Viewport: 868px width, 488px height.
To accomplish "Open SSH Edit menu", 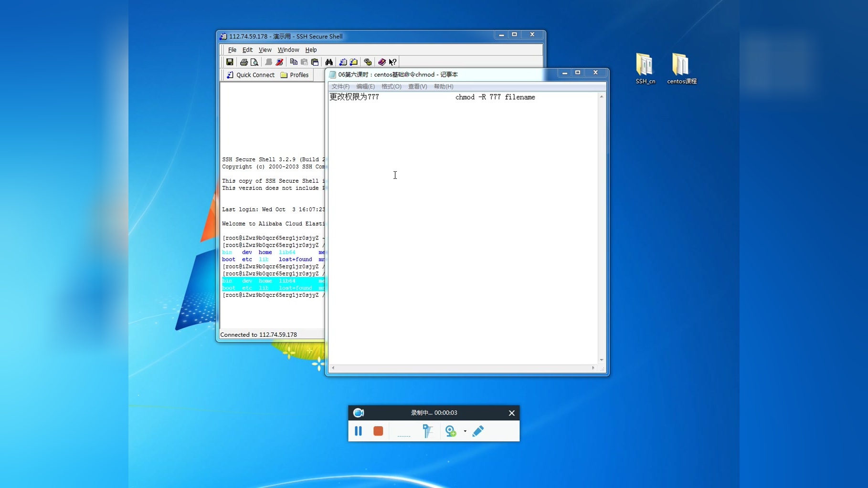I will (247, 50).
